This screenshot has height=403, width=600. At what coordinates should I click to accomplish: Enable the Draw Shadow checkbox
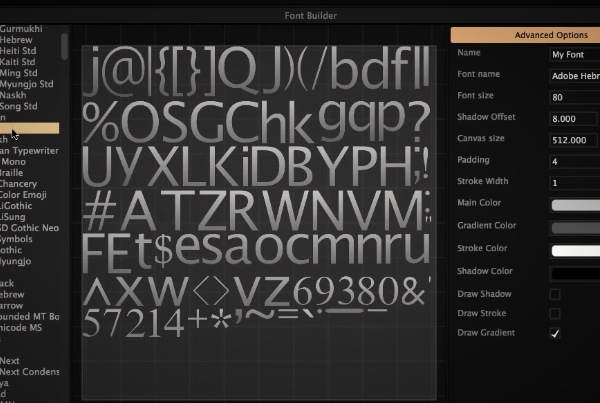click(555, 294)
